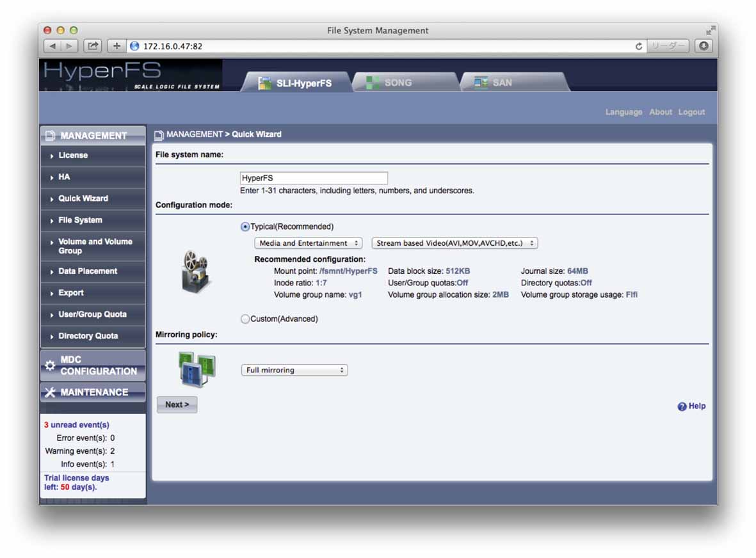The image size is (756, 558).
Task: Click the mount point /fsmnt/HyperFS value
Action: [x=348, y=271]
